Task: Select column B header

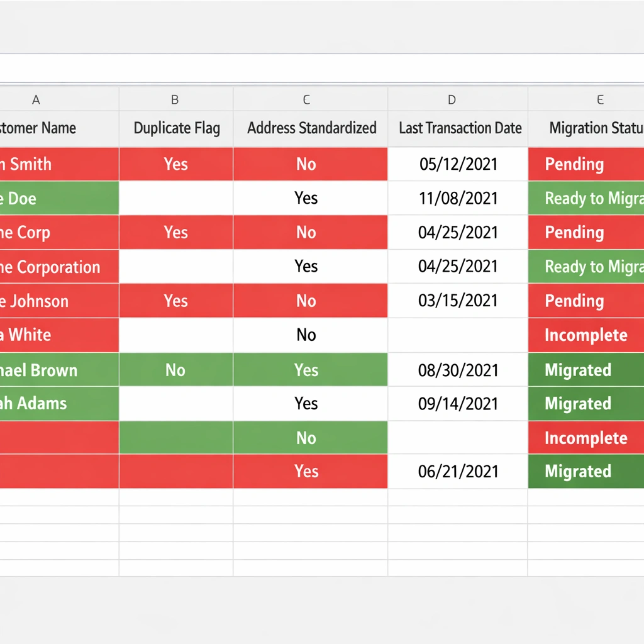Action: tap(175, 99)
